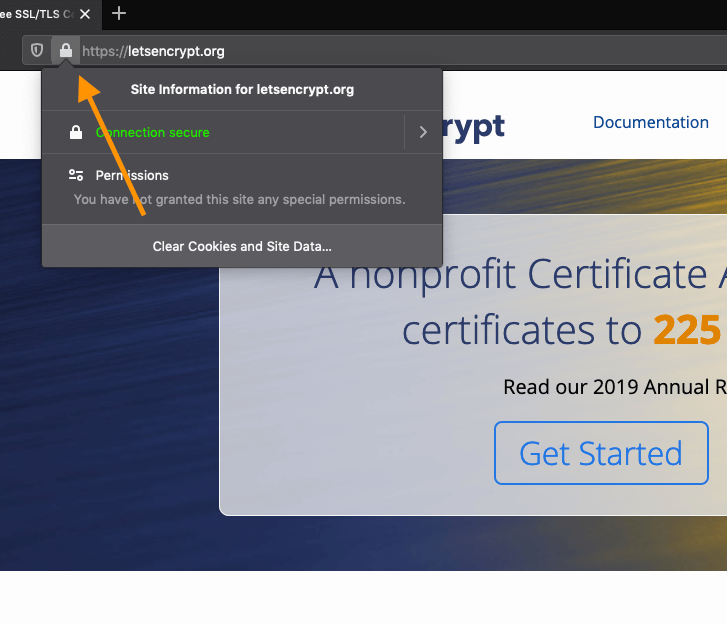Screen dimensions: 727x624
Task: Click the Permissions sliders icon
Action: 75,175
